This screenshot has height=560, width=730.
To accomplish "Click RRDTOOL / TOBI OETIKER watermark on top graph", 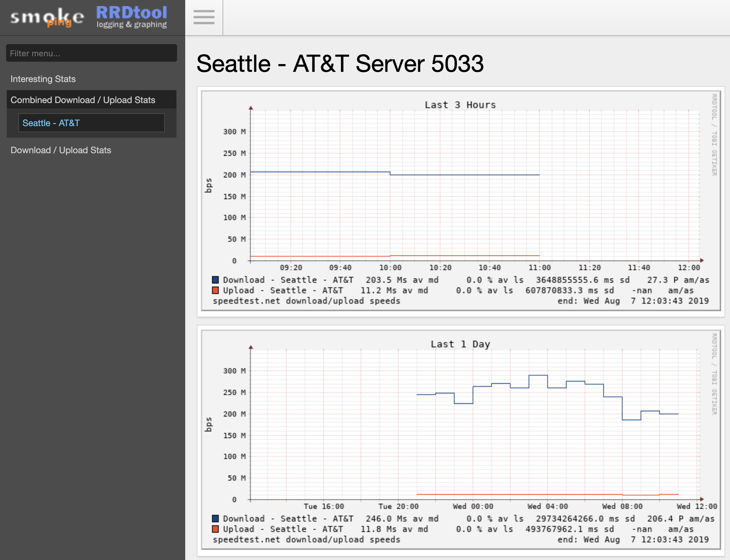I will [x=714, y=135].
